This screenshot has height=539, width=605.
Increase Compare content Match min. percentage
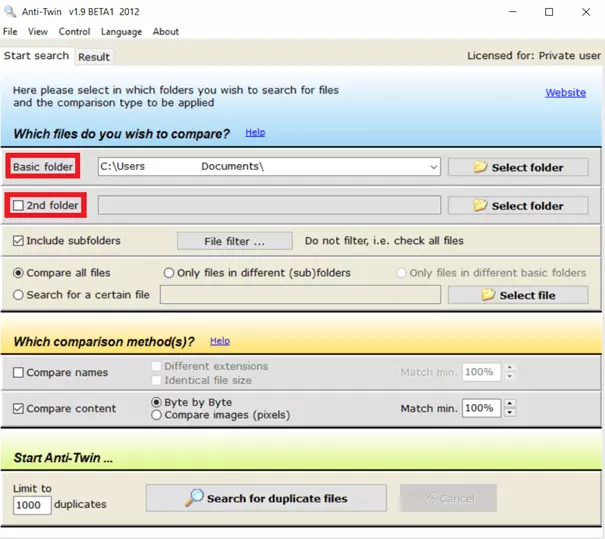click(x=510, y=404)
